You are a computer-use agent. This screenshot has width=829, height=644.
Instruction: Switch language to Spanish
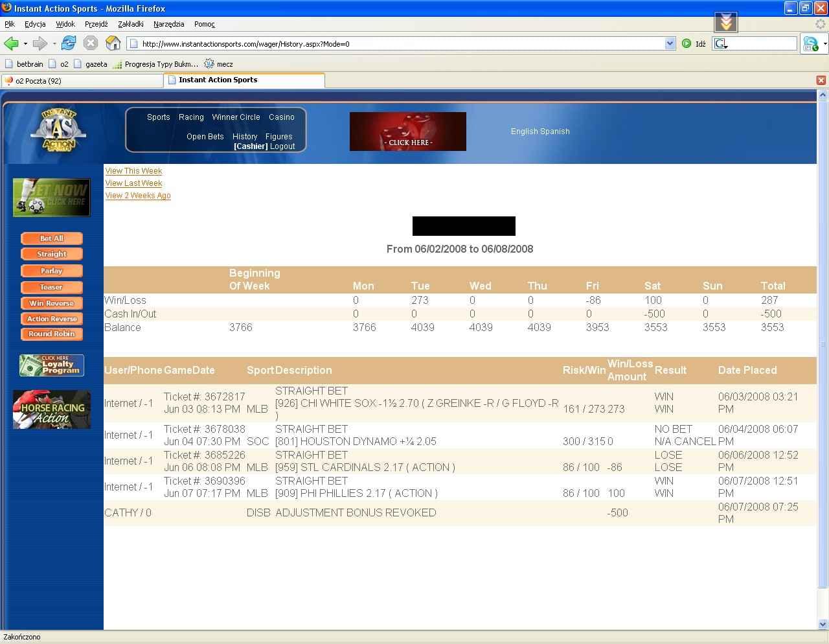click(x=556, y=132)
